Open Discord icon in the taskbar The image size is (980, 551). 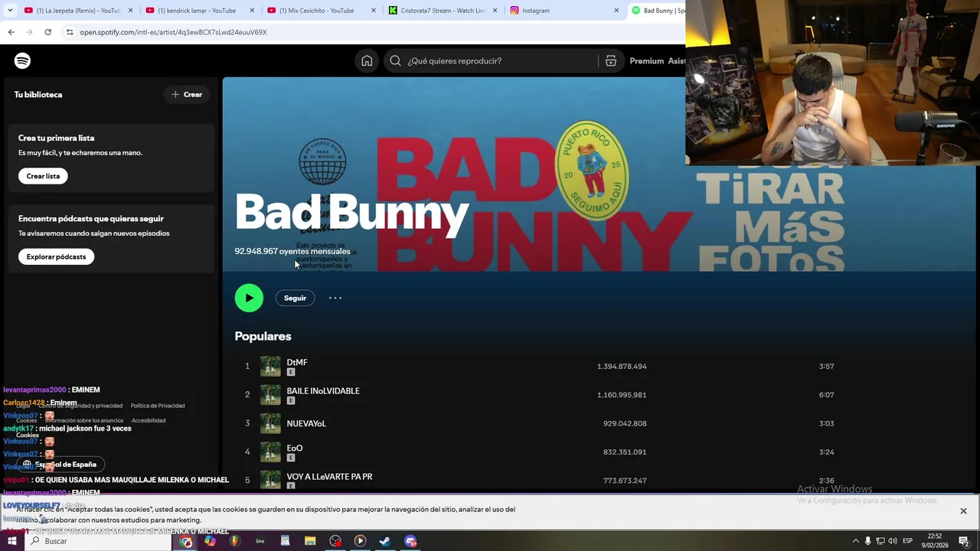click(410, 541)
